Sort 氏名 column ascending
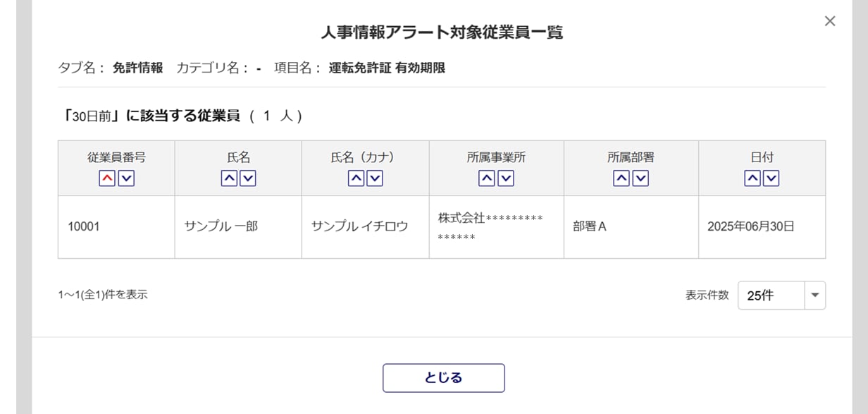The image size is (868, 414). [x=229, y=179]
